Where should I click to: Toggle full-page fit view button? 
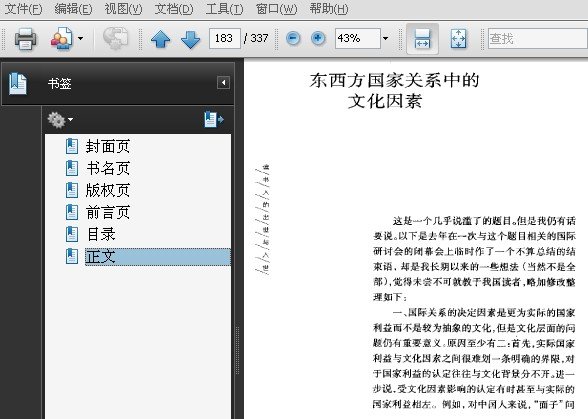pos(458,39)
